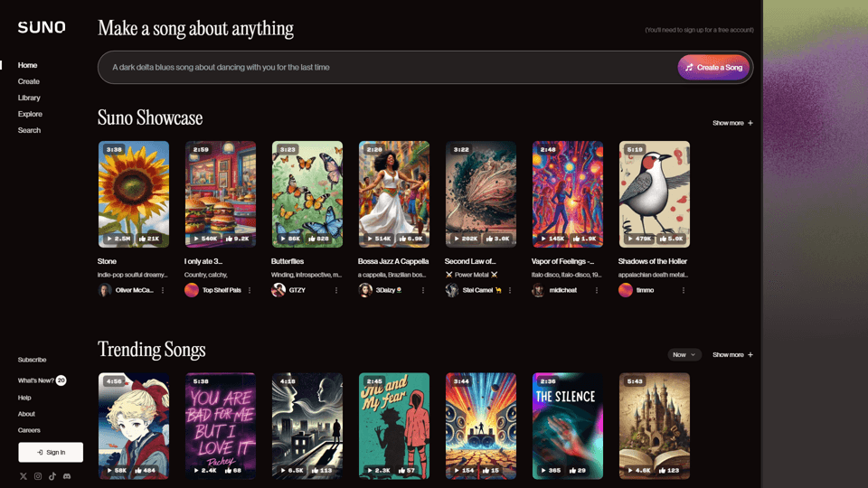The image size is (868, 488).
Task: Open the You Are Bad For Me cover
Action: (x=221, y=426)
